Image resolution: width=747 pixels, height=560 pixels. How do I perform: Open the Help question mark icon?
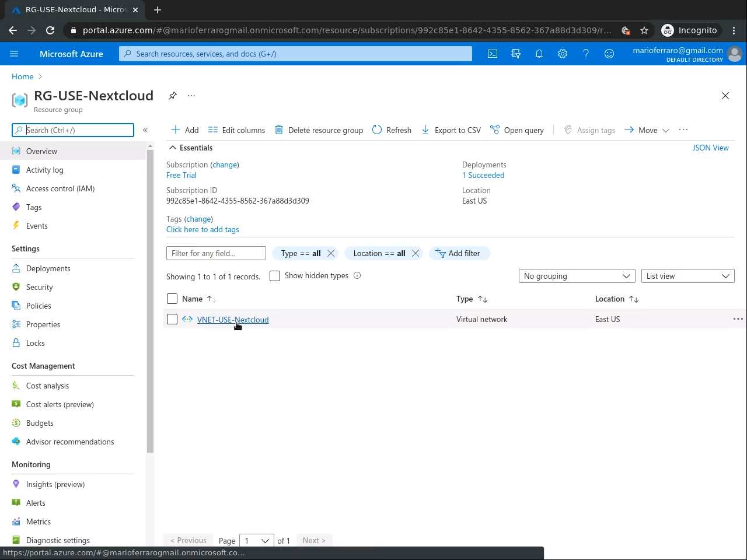click(x=586, y=54)
